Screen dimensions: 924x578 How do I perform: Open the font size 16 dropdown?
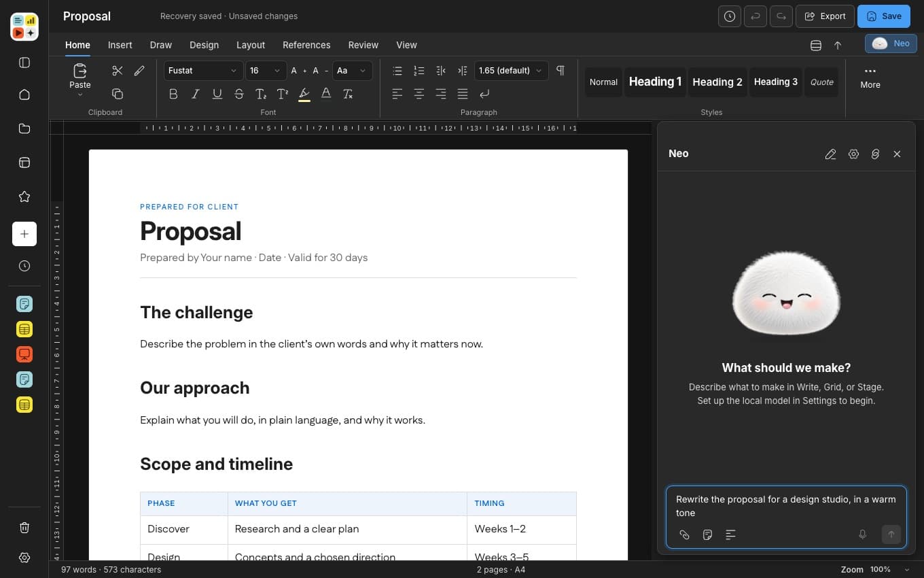point(266,71)
